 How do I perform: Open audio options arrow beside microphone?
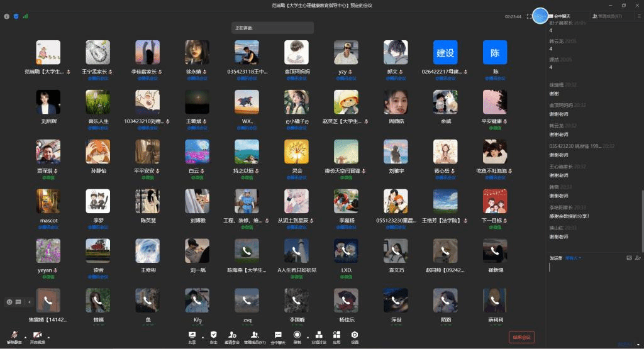tap(25, 337)
